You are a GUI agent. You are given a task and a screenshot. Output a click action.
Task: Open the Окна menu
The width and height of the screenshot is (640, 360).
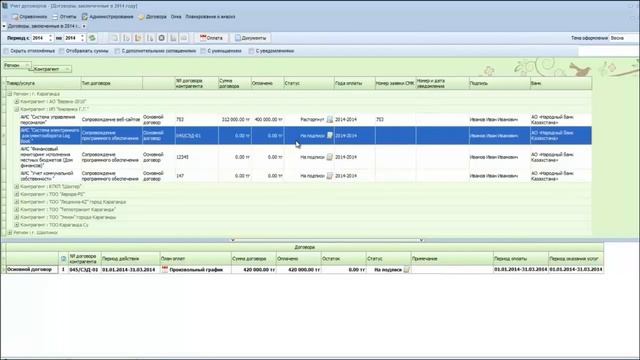coord(176,17)
